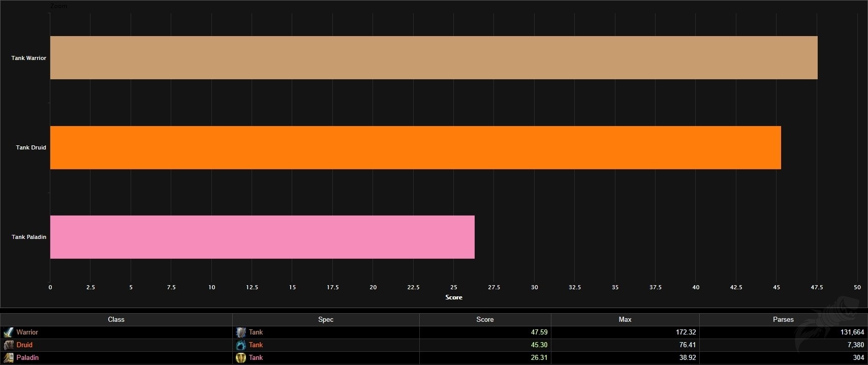868x365 pixels.
Task: Select the orange Tank Druid bar
Action: 415,147
